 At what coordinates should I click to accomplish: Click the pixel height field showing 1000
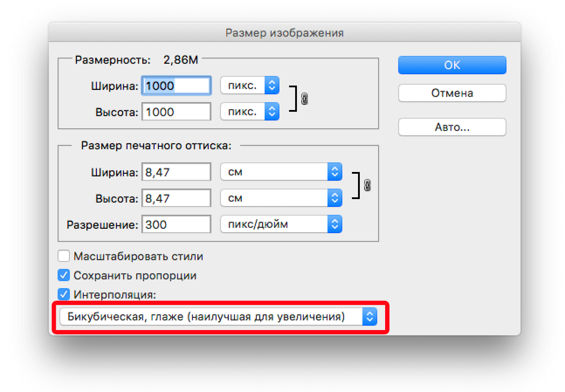click(176, 112)
